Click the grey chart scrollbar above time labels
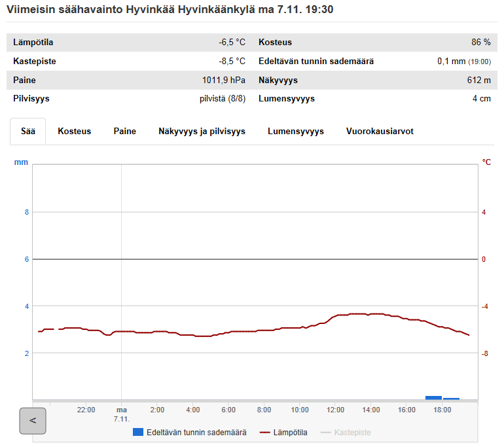 click(x=255, y=401)
